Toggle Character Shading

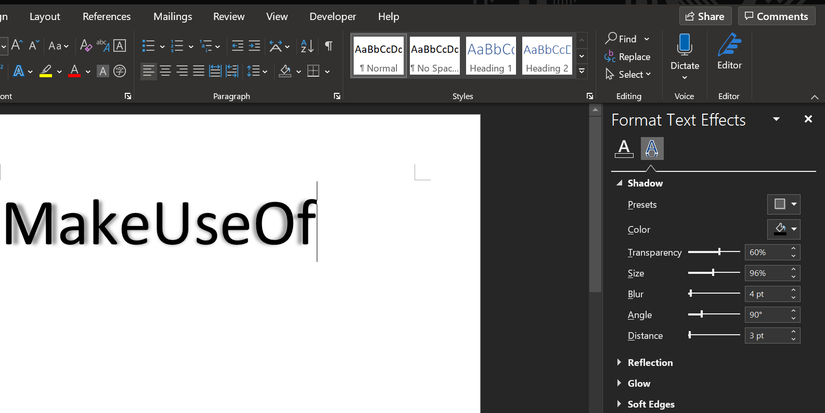103,70
